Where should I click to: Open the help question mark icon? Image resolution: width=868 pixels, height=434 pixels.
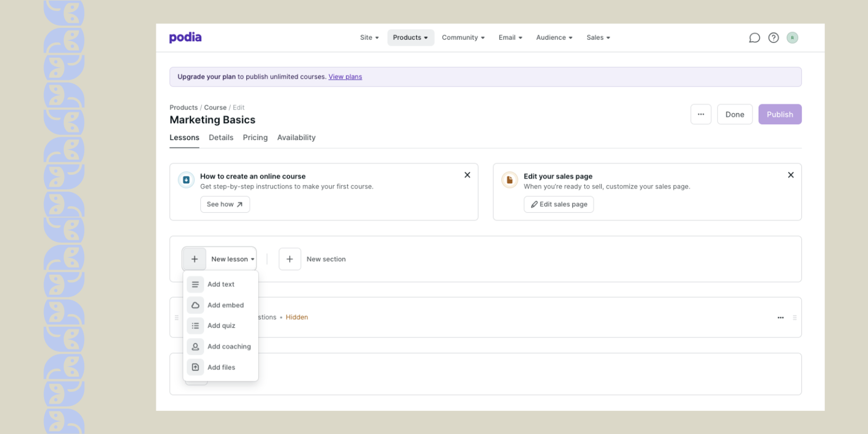[x=773, y=38]
